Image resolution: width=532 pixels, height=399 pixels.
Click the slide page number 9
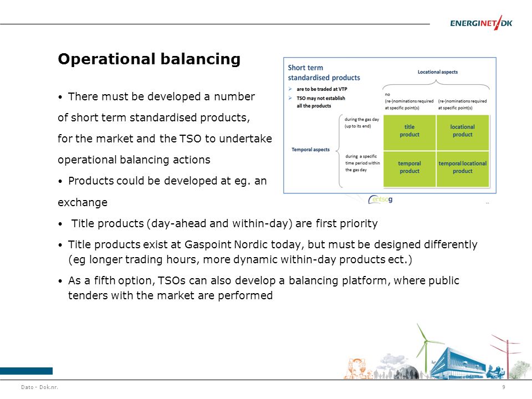pyautogui.click(x=504, y=387)
